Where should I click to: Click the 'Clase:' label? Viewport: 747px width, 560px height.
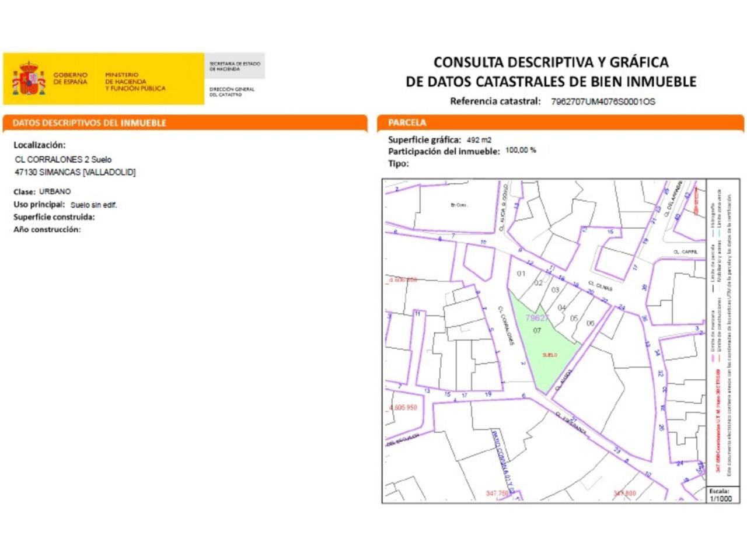(25, 191)
